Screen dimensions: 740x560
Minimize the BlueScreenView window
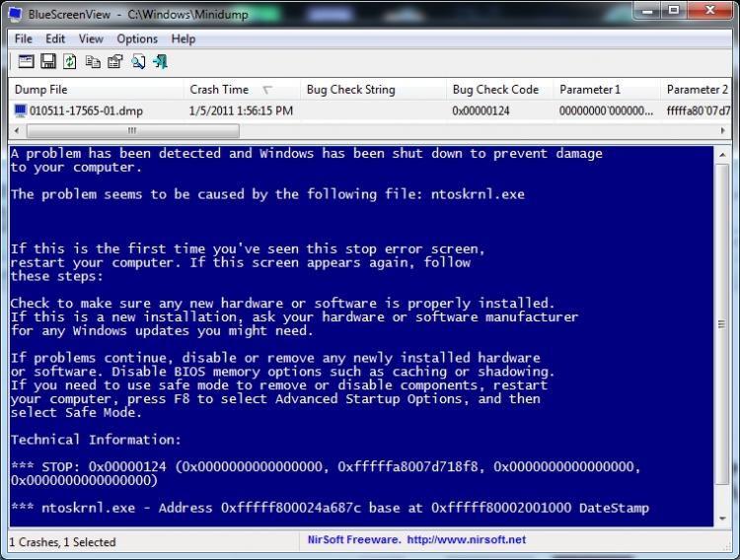[x=647, y=11]
